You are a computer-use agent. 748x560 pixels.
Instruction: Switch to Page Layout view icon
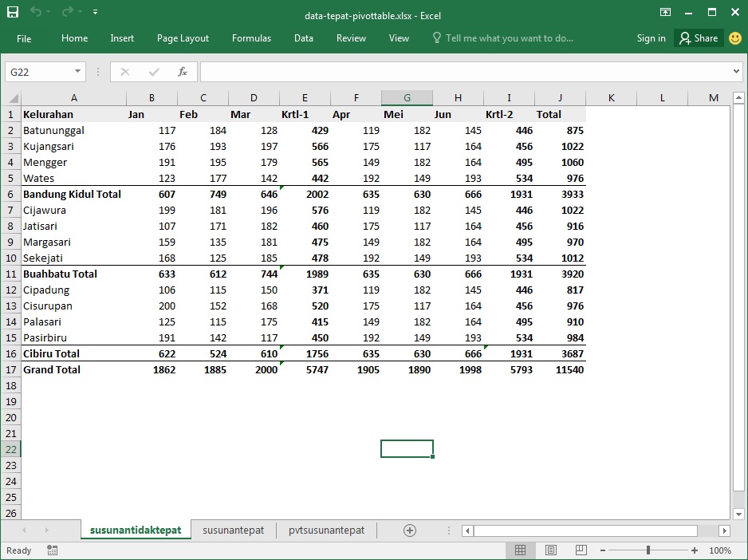click(550, 550)
